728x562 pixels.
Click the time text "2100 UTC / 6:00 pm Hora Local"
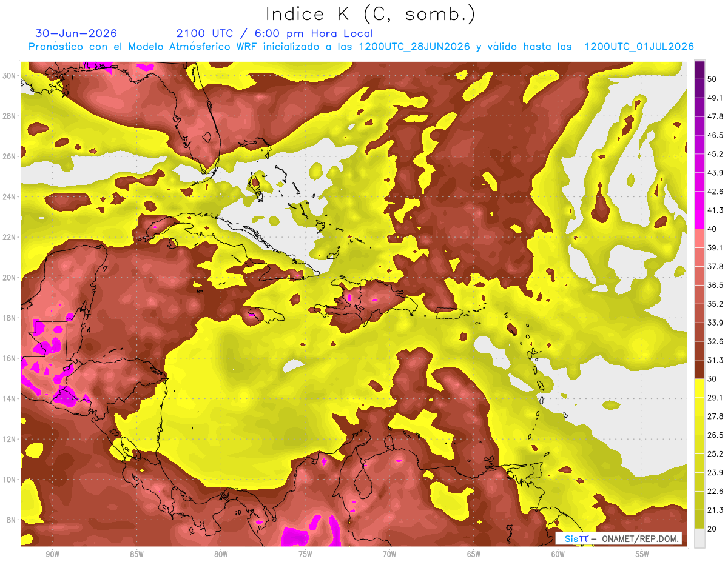pyautogui.click(x=275, y=33)
